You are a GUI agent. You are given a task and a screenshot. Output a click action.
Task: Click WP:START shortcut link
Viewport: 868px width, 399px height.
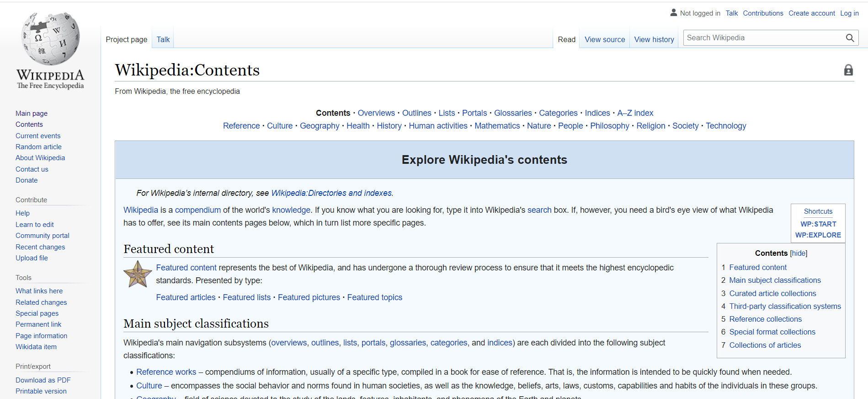tap(818, 224)
